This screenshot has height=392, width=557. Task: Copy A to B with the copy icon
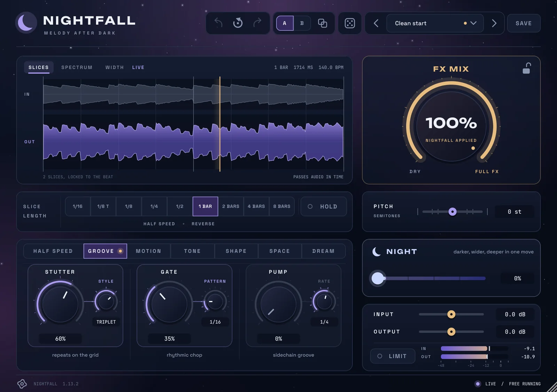point(322,23)
